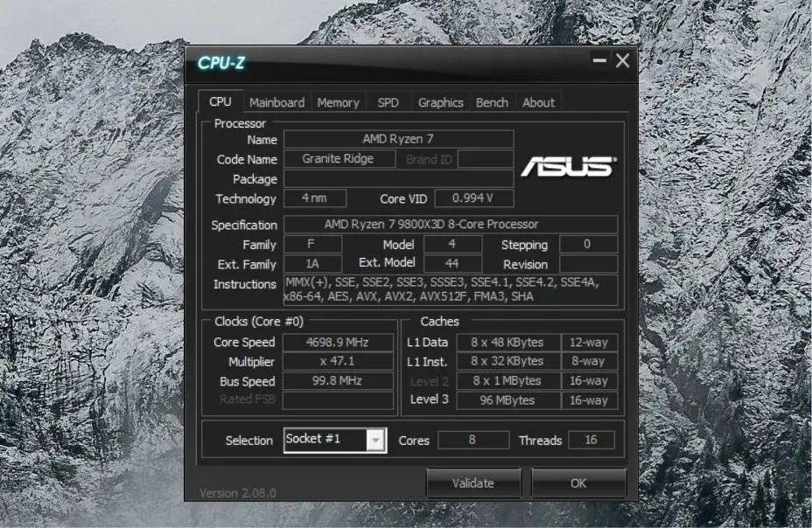Select the SPD tab
The width and height of the screenshot is (812, 528).
[x=387, y=102]
